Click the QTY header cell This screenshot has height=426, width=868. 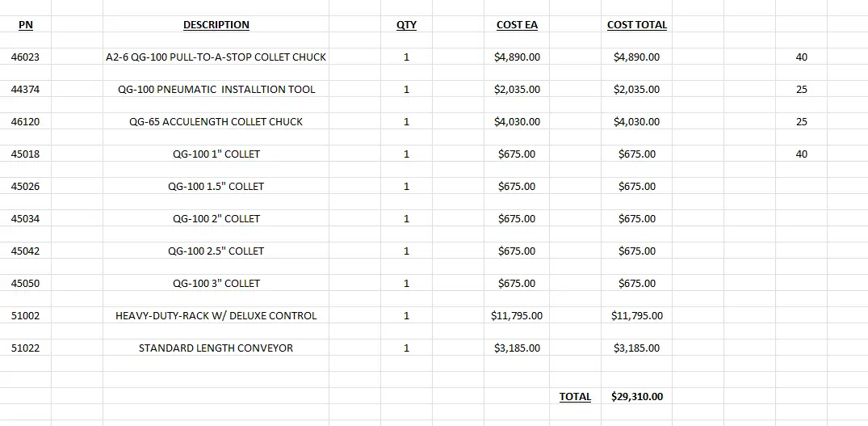click(x=406, y=25)
